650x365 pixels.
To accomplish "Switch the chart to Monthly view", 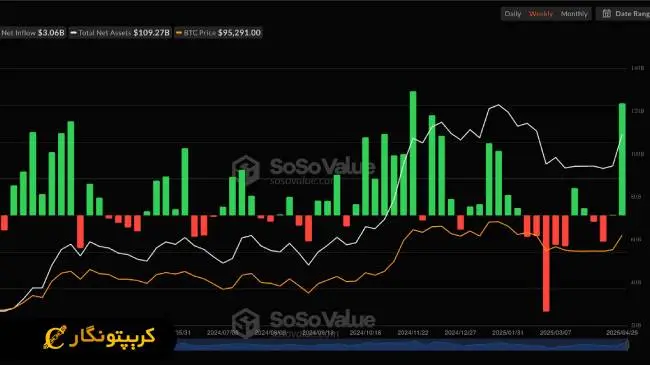I will (x=574, y=14).
